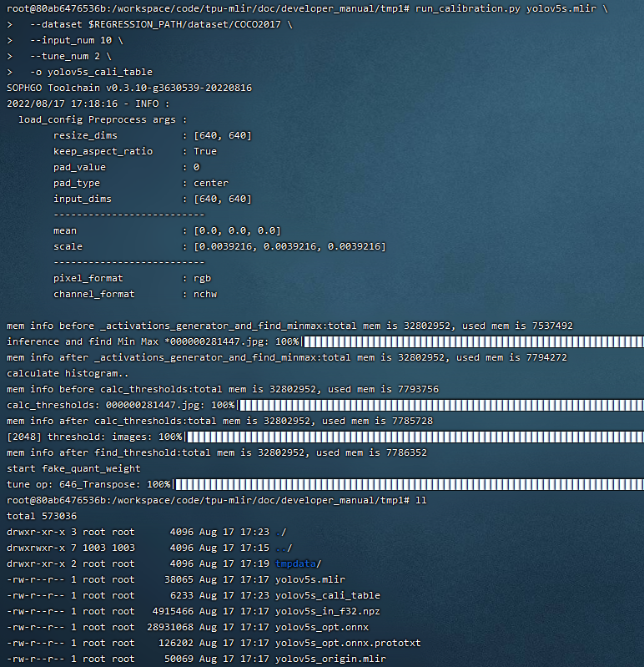Click the pad_type center value
This screenshot has width=644, height=667.
click(x=210, y=183)
